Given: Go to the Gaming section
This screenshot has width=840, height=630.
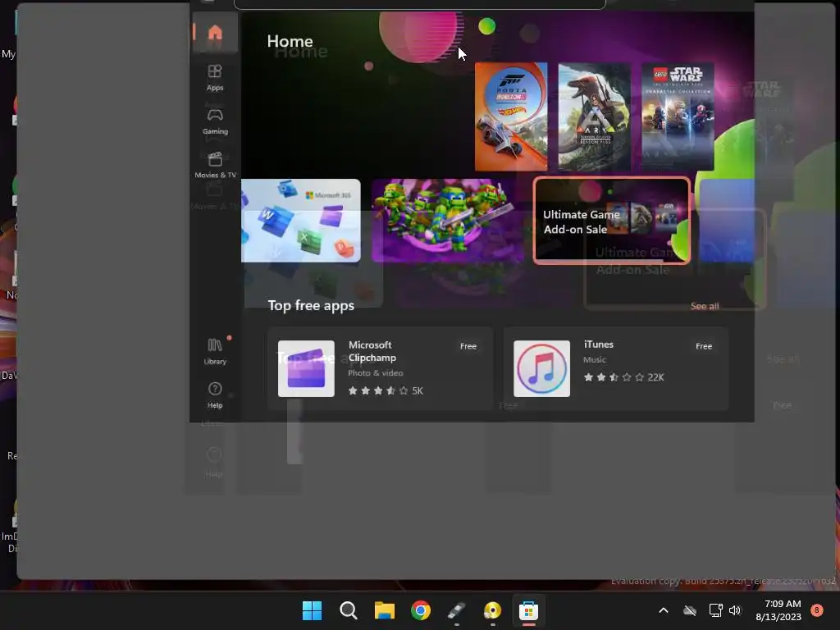Looking at the screenshot, I should tap(215, 121).
